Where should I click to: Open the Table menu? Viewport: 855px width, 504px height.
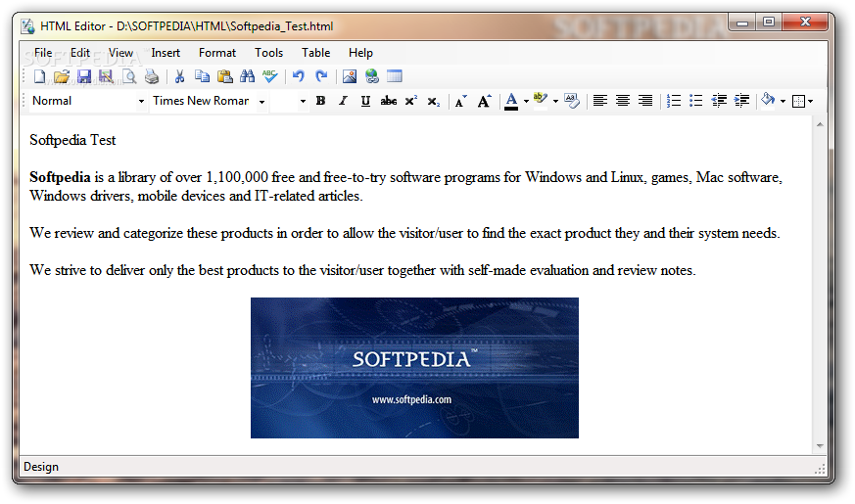pyautogui.click(x=315, y=53)
